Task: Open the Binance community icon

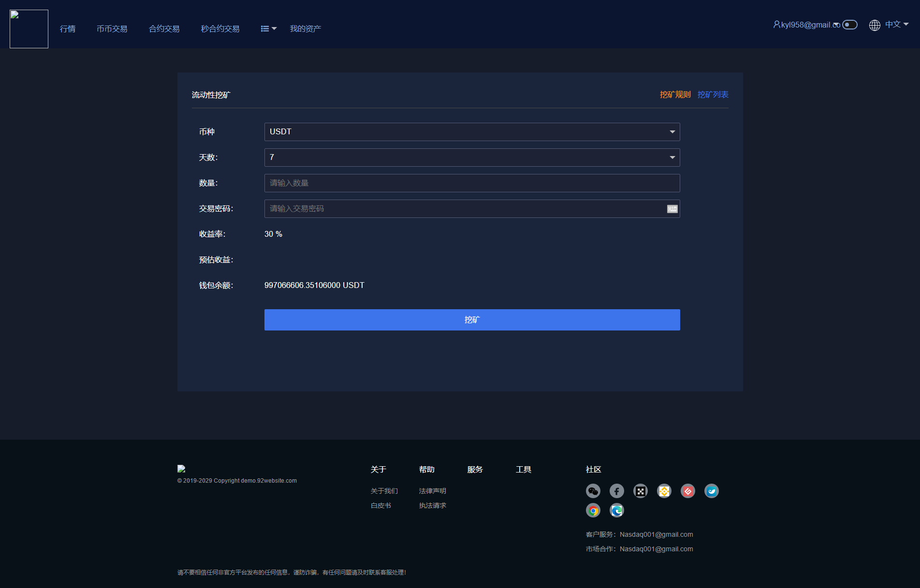Action: (664, 491)
